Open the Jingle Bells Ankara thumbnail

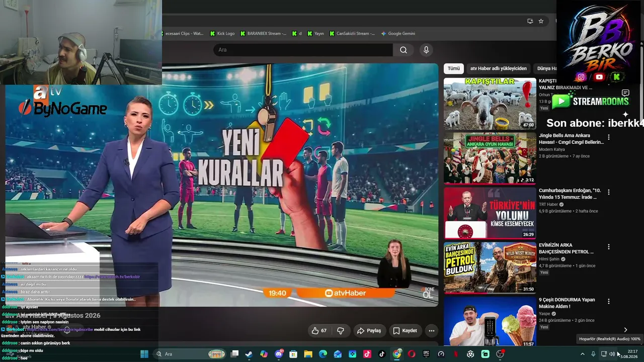point(490,158)
